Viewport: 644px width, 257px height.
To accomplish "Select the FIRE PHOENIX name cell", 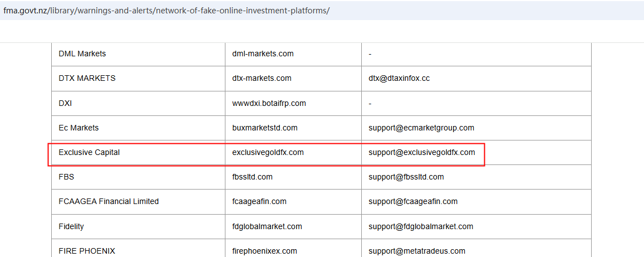I will [x=139, y=249].
